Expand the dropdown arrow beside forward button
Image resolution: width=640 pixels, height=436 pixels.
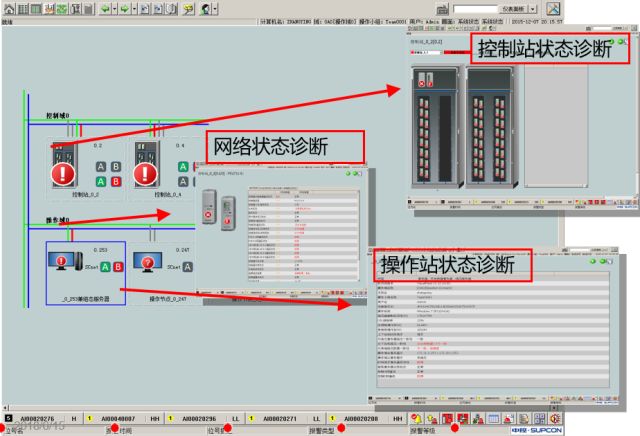pos(135,8)
